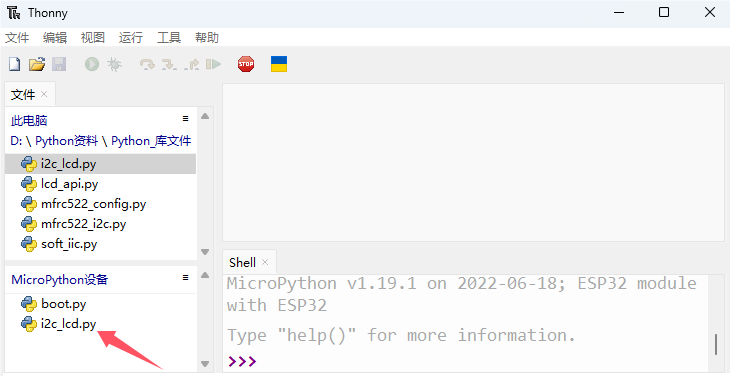The width and height of the screenshot is (738, 376).
Task: Run current script with green play icon
Action: tap(92, 64)
